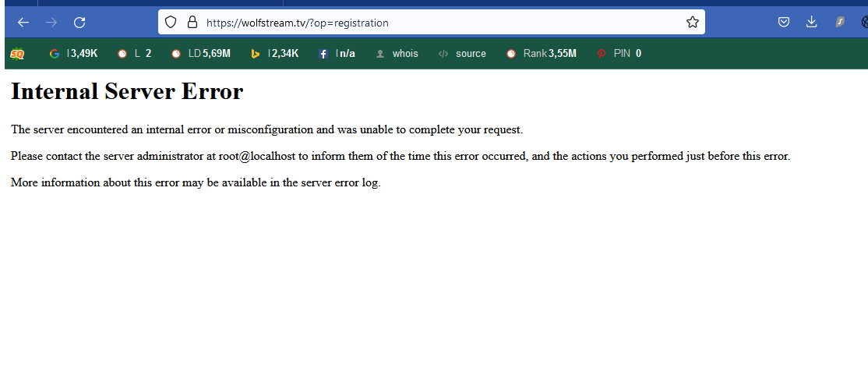
Task: Bookmark this page with the star
Action: point(692,23)
